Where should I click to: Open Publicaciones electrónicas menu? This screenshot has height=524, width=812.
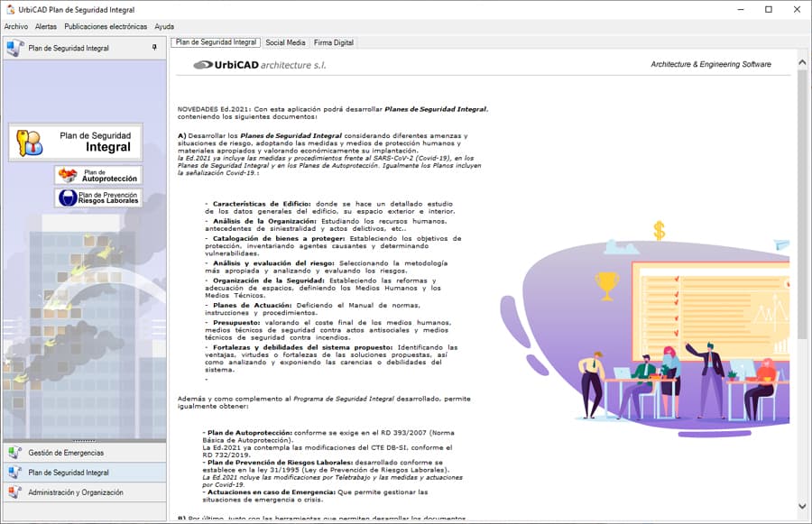(106, 26)
